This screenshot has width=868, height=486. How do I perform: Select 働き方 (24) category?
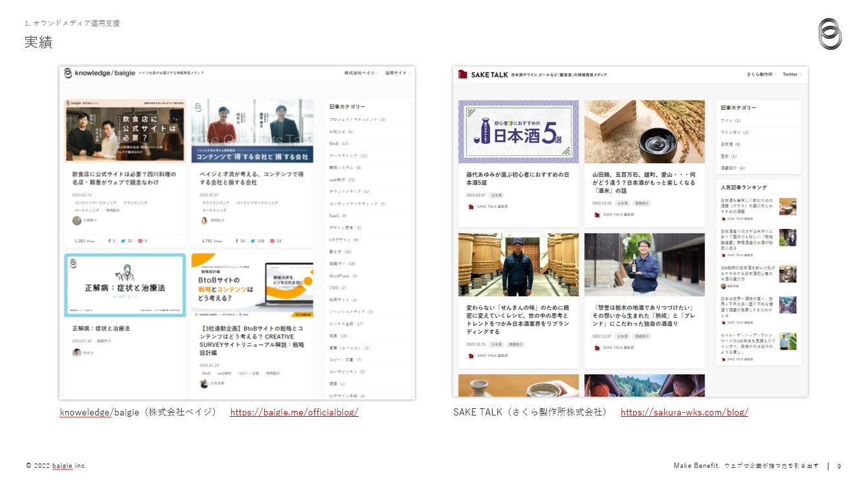coord(340,252)
